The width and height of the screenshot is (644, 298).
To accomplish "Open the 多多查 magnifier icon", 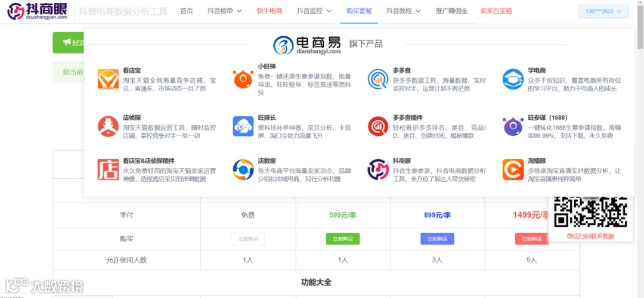I will [x=378, y=79].
